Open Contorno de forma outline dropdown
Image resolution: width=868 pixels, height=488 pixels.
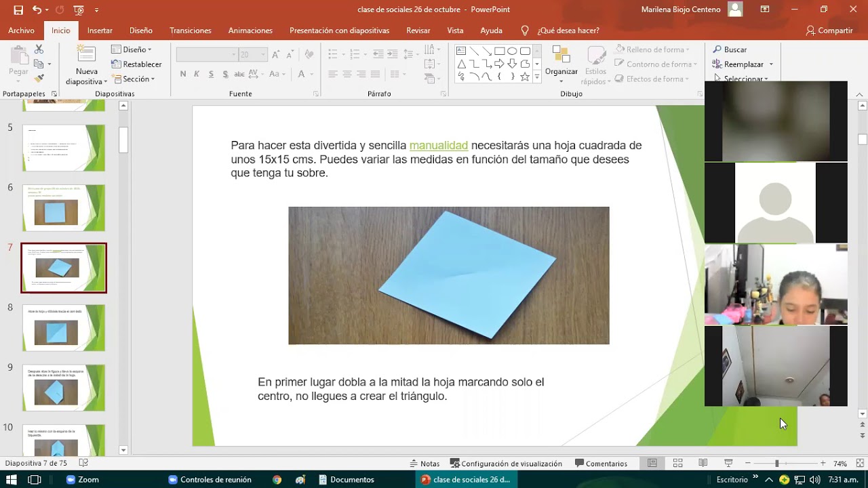657,64
